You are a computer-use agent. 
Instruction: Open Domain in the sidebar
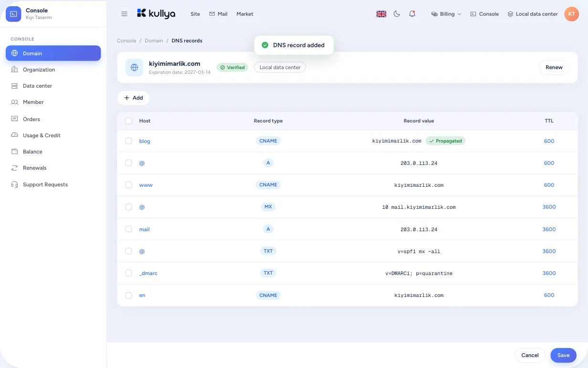pos(53,53)
